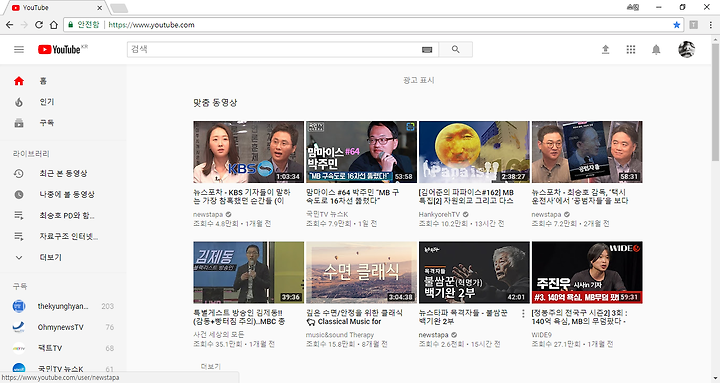Viewport: 720px width, 383px height.
Task: Open Chrome three-dot menu
Action: tap(710, 25)
